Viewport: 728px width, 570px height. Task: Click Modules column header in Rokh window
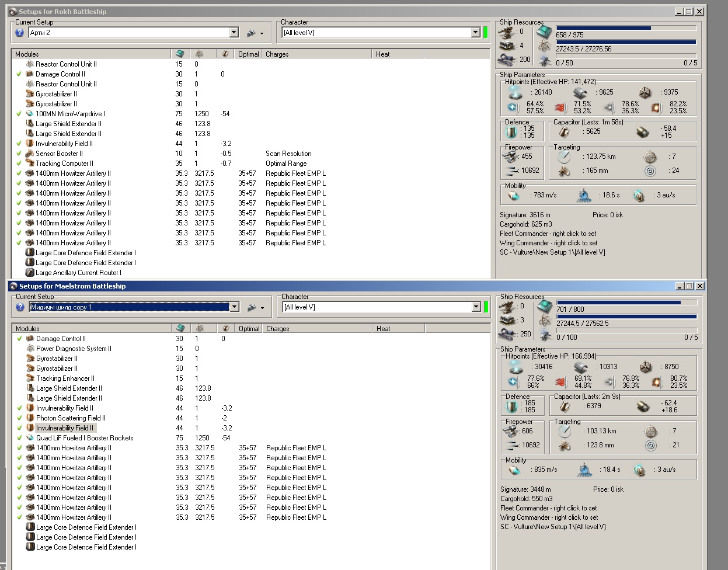click(x=91, y=54)
